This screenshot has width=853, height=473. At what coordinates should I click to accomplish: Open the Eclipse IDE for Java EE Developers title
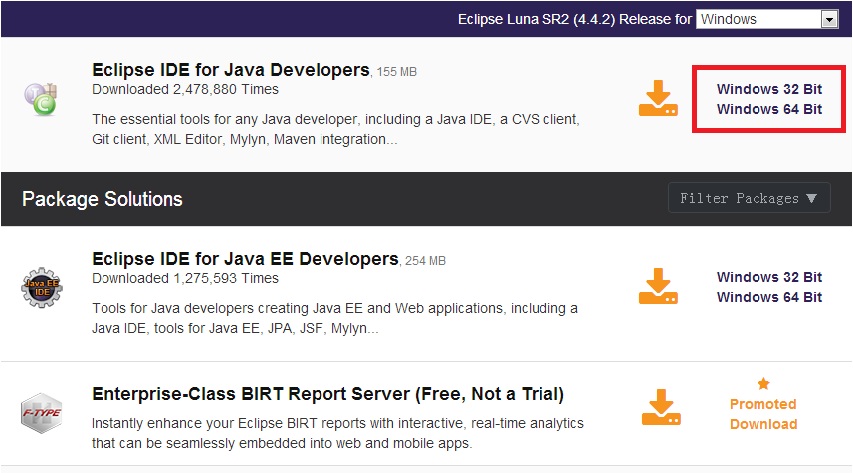245,259
